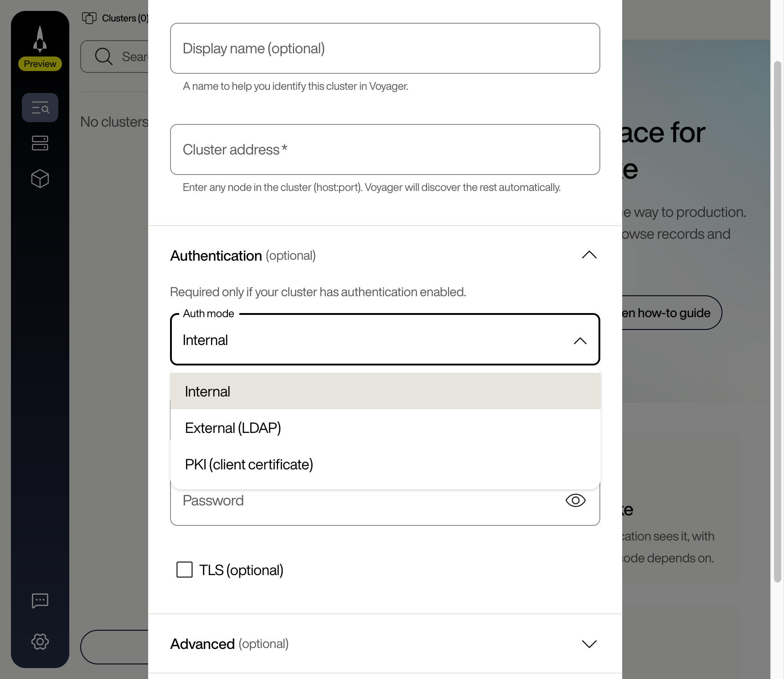
Task: Expand the Advanced section
Action: pyautogui.click(x=589, y=644)
